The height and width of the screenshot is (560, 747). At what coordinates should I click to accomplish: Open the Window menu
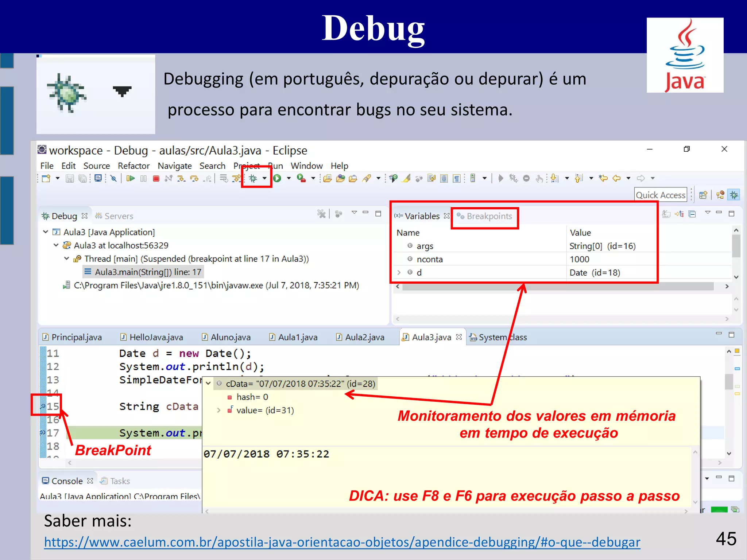[306, 166]
